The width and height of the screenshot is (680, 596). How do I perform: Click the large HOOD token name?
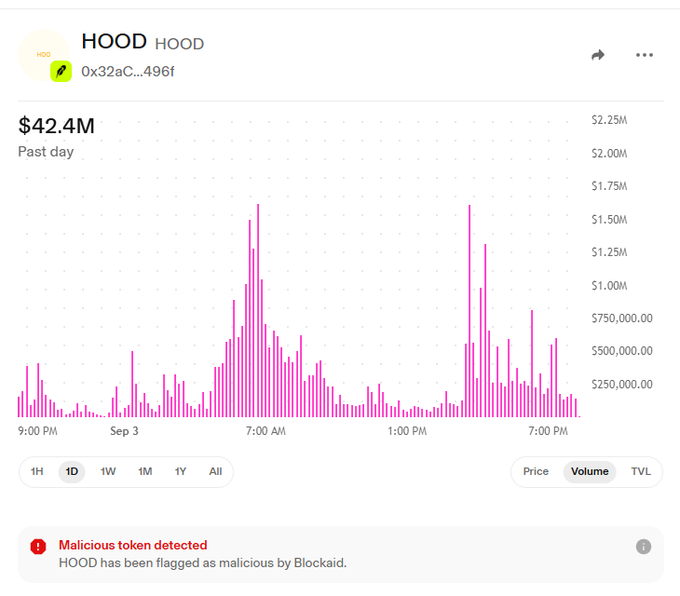click(114, 42)
